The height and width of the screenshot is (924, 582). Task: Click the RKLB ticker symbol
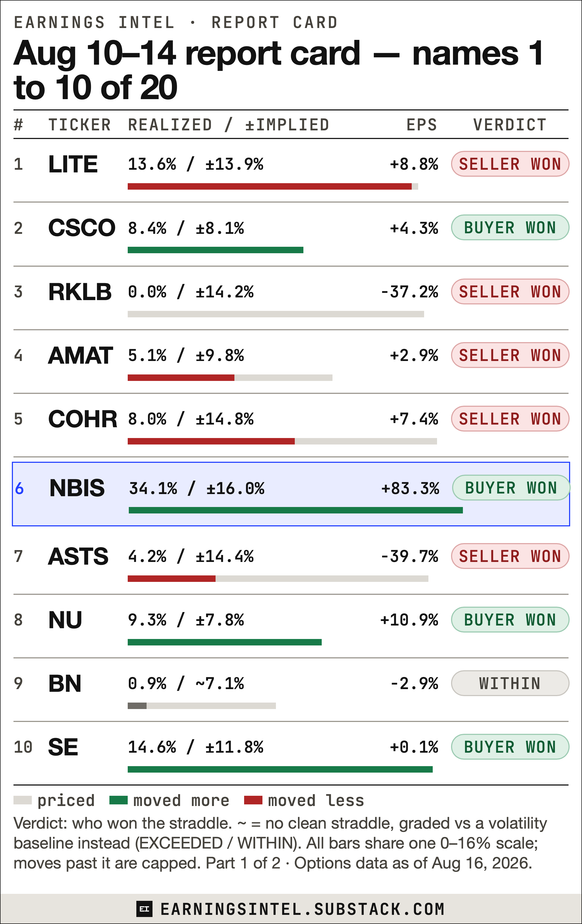(x=80, y=292)
